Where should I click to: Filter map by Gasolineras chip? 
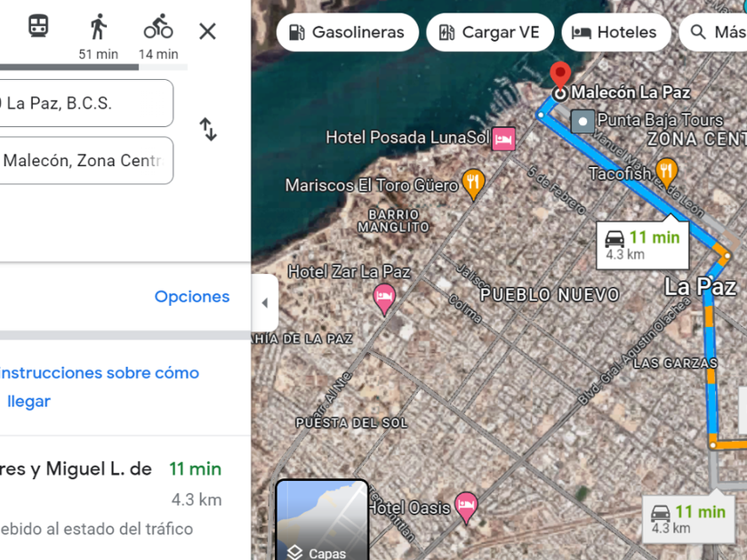[x=348, y=32]
